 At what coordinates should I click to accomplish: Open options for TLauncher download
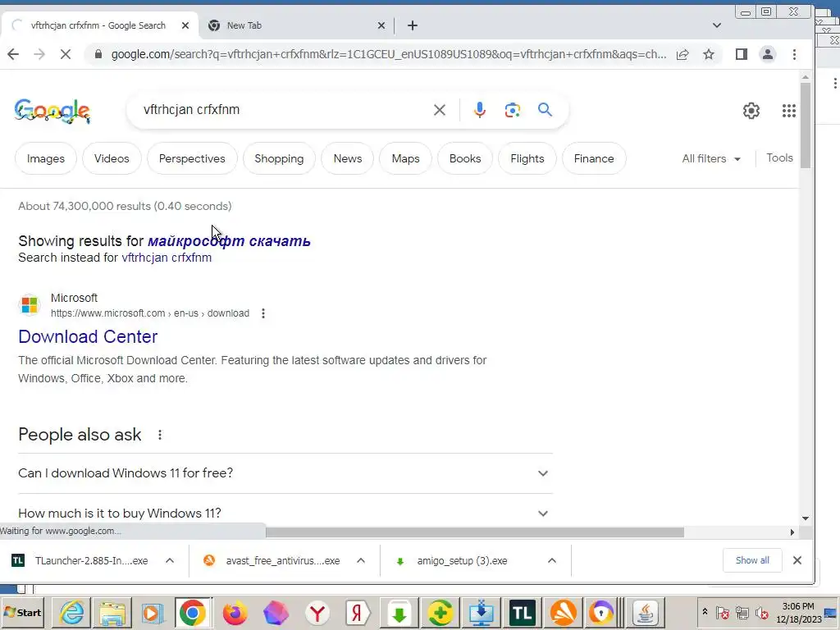pyautogui.click(x=170, y=561)
